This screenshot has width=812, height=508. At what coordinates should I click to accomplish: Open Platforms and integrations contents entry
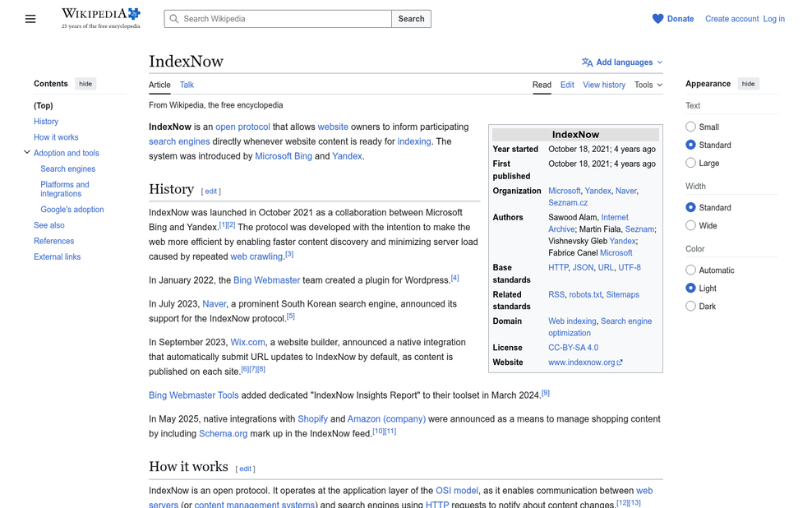(65, 189)
